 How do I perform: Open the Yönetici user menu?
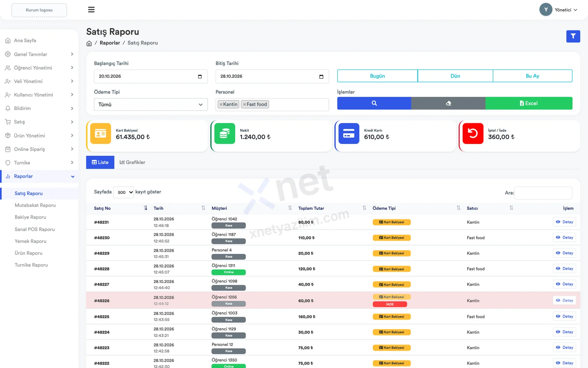coord(559,10)
